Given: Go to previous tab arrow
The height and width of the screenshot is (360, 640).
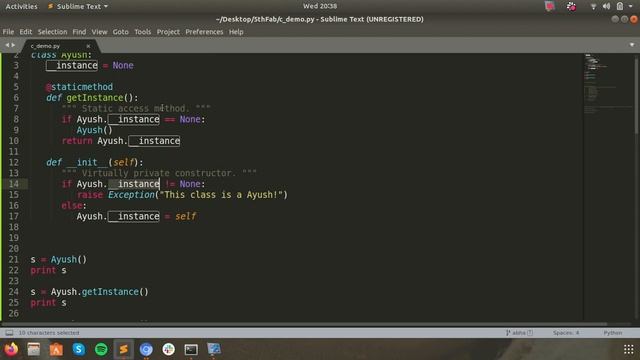Looking at the screenshot, I should pyautogui.click(x=7, y=45).
